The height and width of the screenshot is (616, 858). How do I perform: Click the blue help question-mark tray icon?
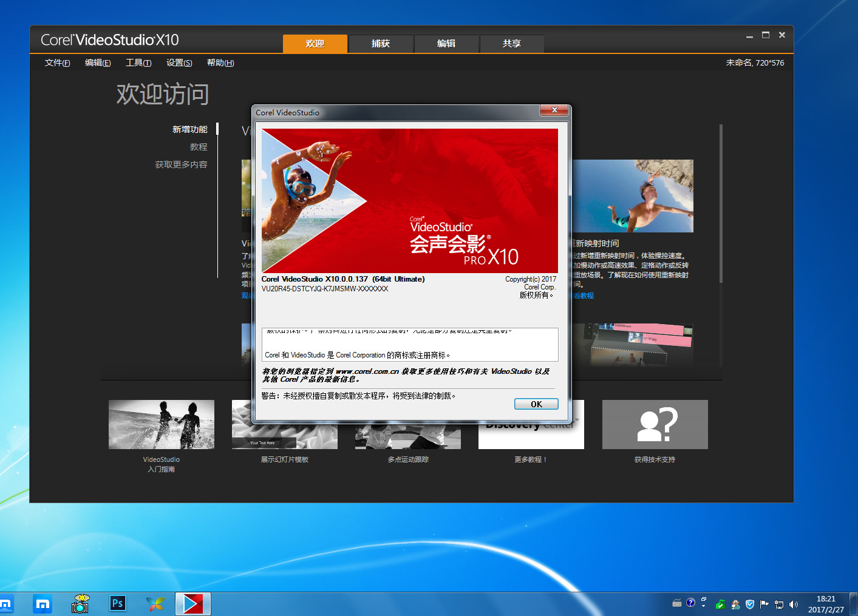(x=690, y=603)
